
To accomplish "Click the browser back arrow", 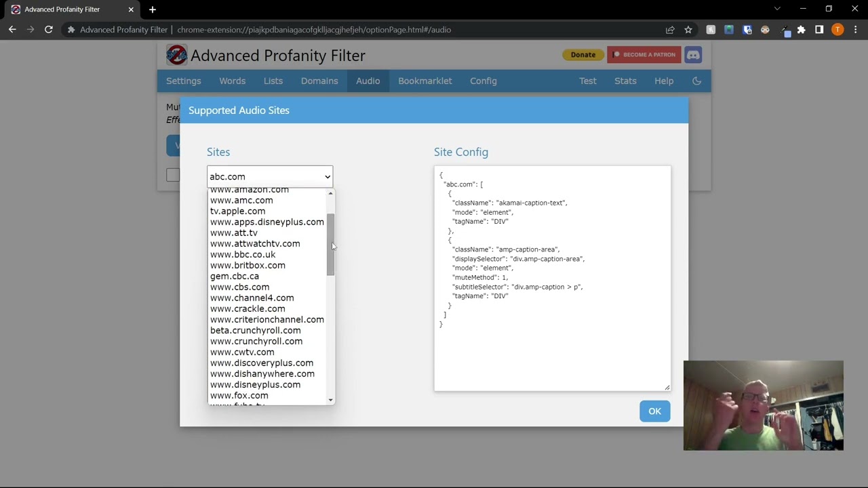I will [12, 30].
